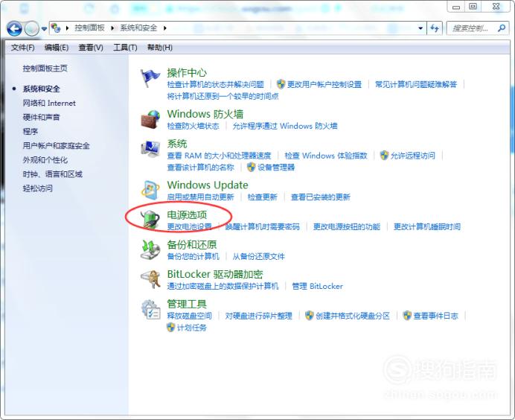Viewport: 515px width, 420px height.
Task: Select 网络和 Internet in the sidebar
Action: [49, 104]
